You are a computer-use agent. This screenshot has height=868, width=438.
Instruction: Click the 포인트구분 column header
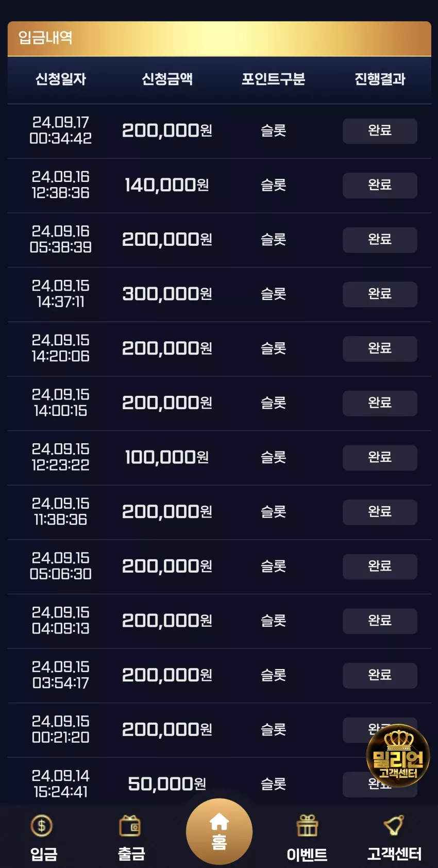(x=274, y=79)
